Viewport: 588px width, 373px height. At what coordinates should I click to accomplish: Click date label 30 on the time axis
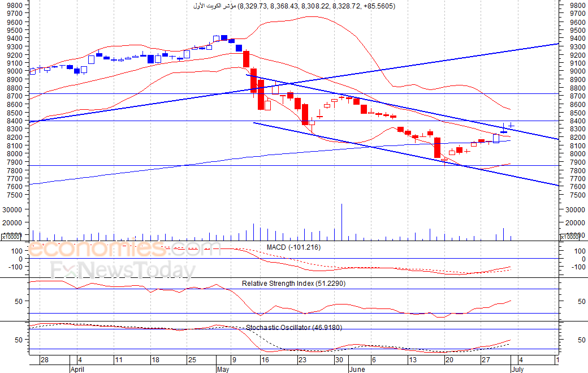click(x=339, y=360)
